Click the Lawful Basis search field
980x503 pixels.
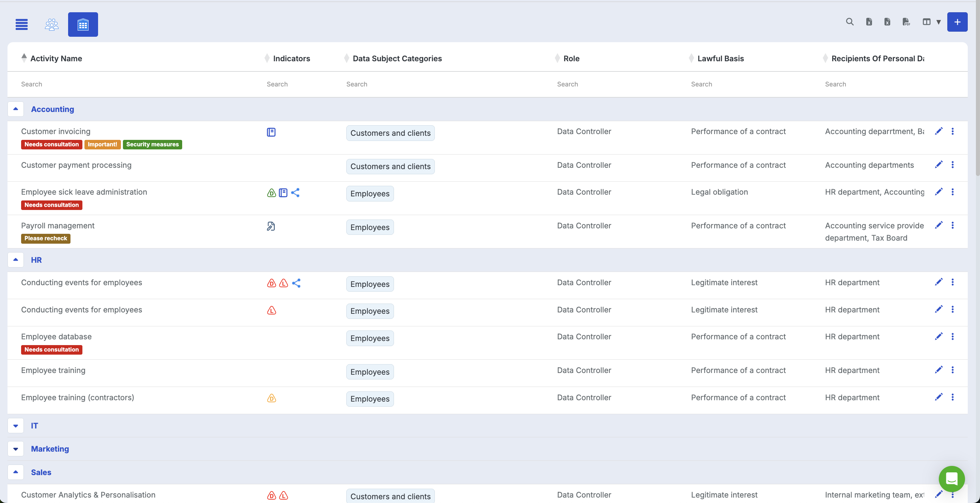point(752,84)
